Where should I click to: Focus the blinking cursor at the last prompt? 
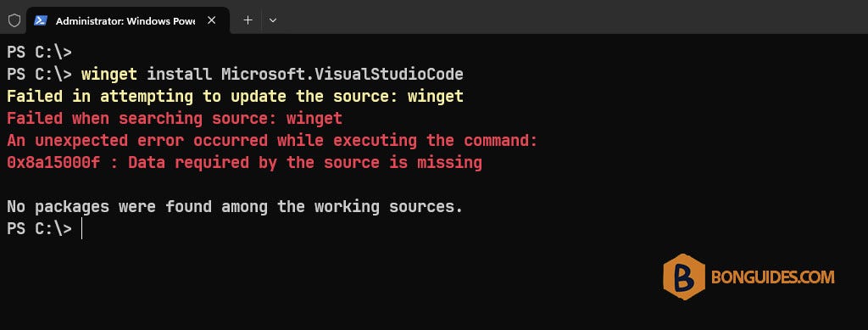click(81, 229)
